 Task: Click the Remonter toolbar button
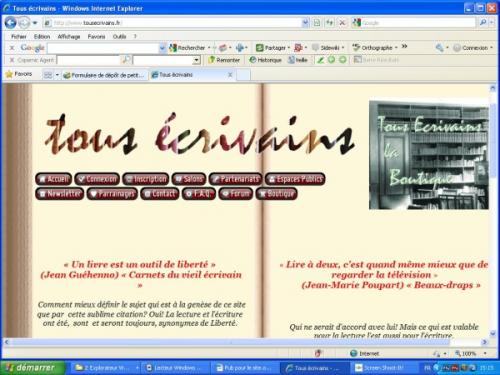click(224, 60)
